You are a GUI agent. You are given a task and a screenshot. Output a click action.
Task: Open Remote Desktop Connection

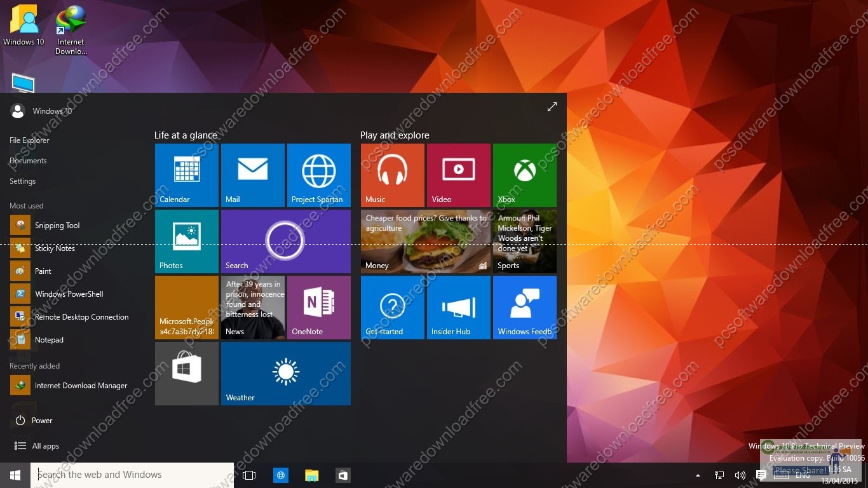click(70, 317)
